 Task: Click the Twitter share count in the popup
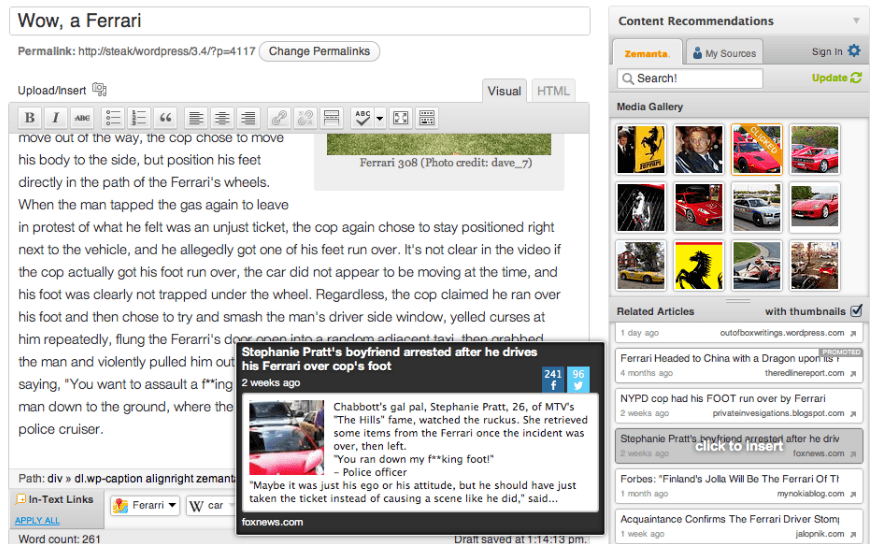[x=578, y=380]
